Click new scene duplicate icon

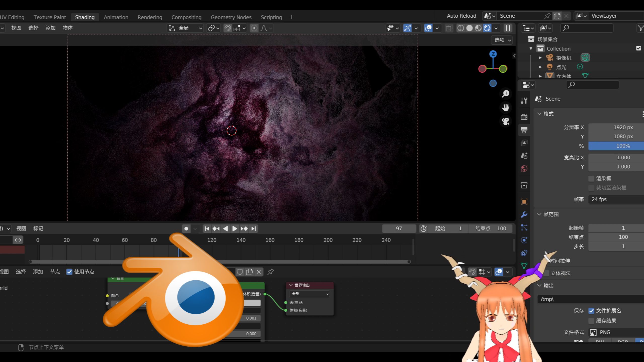point(557,16)
